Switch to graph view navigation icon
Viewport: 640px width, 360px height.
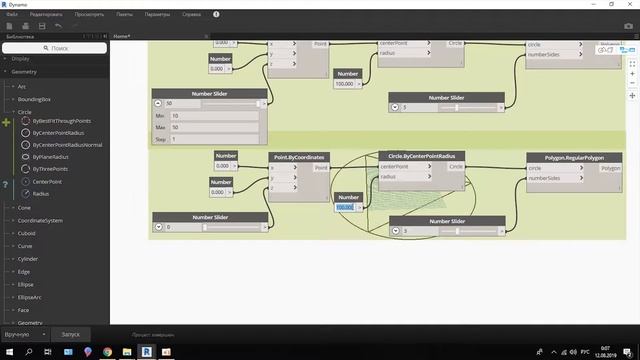(627, 50)
